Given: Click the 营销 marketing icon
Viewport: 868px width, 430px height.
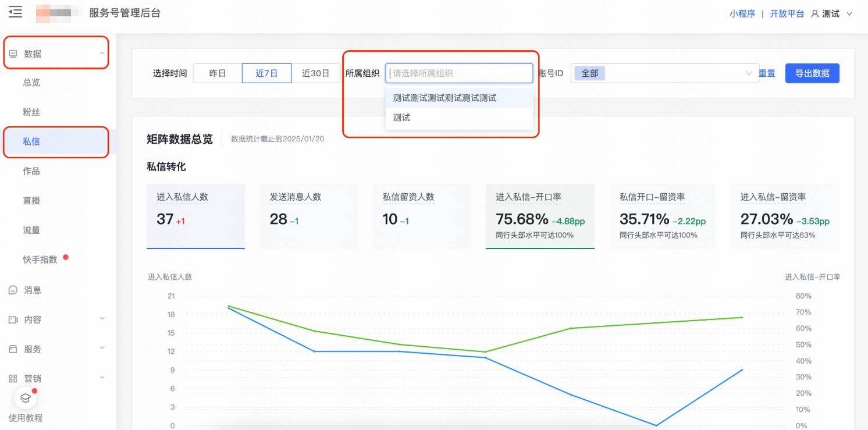Looking at the screenshot, I should point(14,378).
